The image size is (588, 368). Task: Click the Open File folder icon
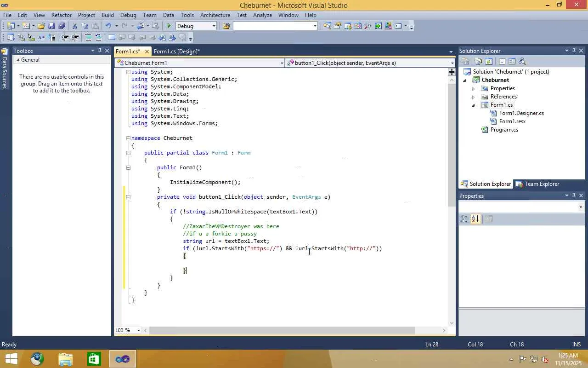pos(41,26)
